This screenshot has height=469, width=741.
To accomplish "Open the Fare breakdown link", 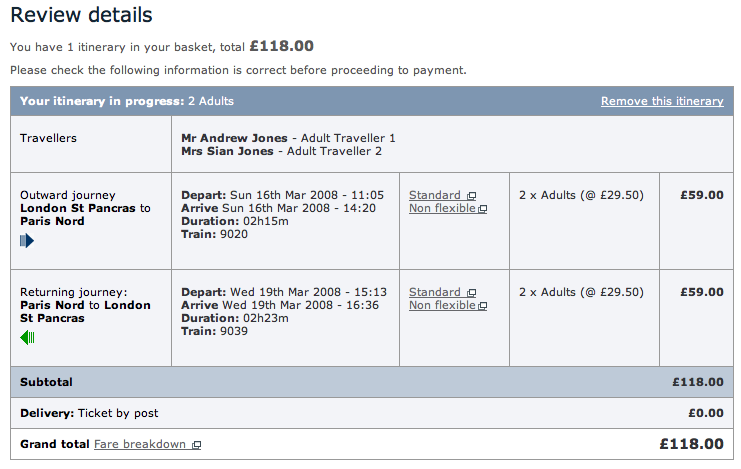I will [139, 444].
